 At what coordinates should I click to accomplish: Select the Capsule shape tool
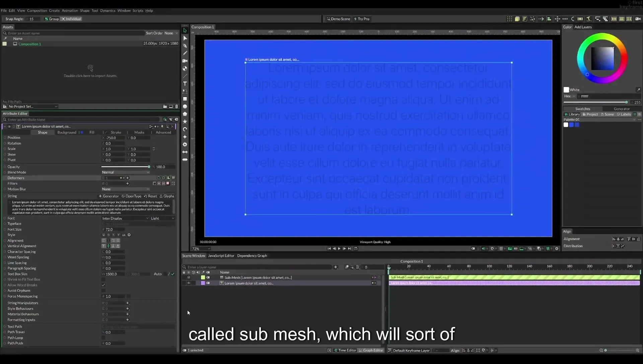point(185,160)
